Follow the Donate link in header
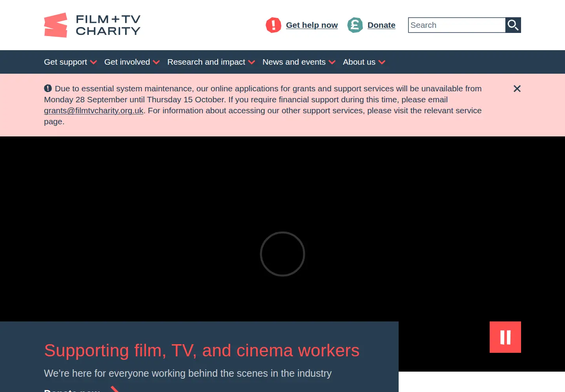 (x=381, y=25)
